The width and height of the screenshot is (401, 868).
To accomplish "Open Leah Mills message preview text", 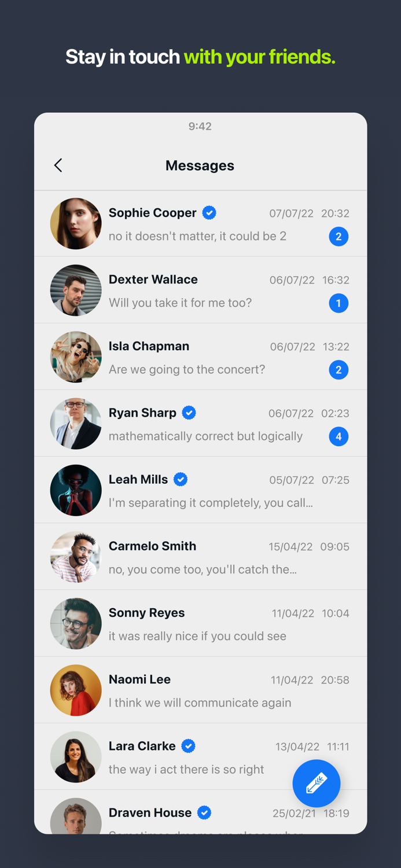I will [211, 503].
